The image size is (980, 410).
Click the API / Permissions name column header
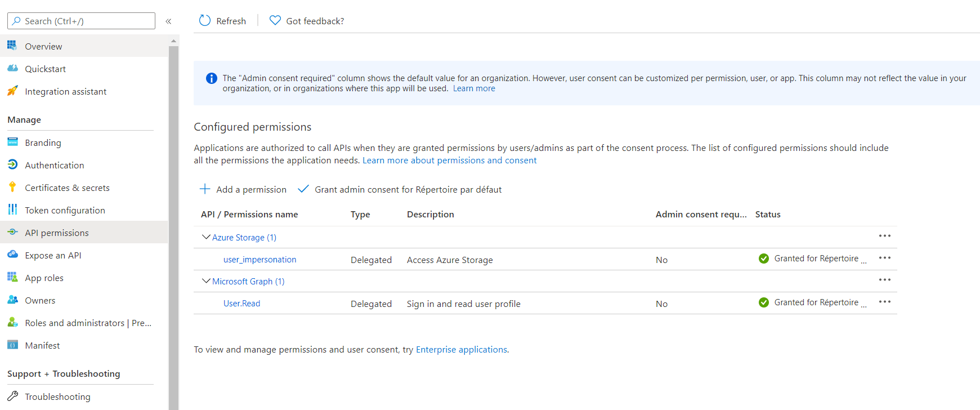point(249,215)
